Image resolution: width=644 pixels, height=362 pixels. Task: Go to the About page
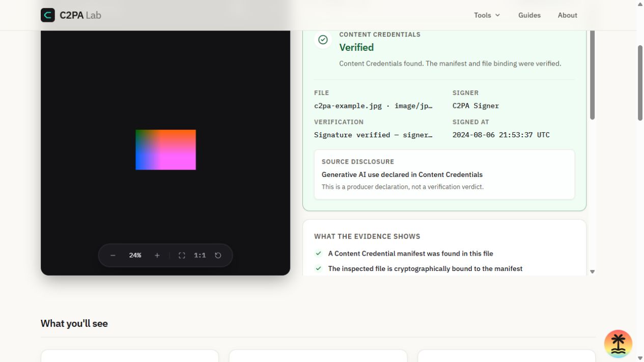(x=567, y=15)
